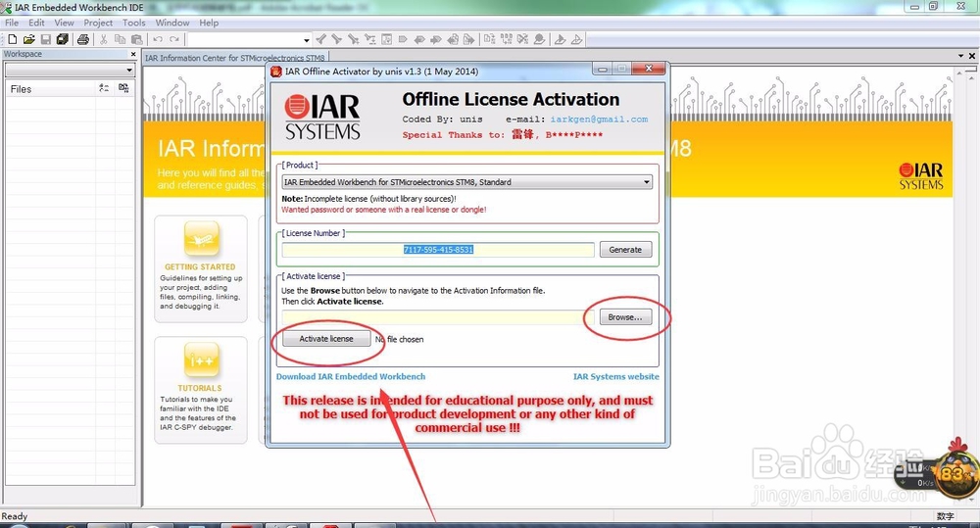Open the IAR Systems website link
Image resolution: width=980 pixels, height=528 pixels.
click(615, 377)
